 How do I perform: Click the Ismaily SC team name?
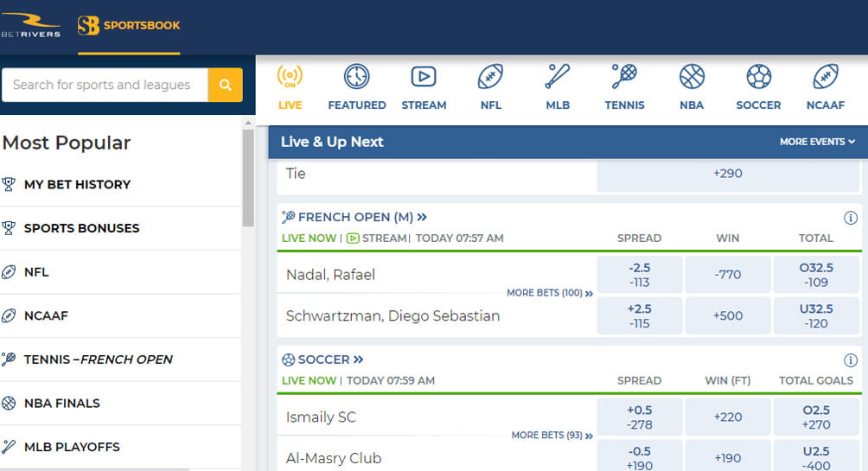click(321, 417)
